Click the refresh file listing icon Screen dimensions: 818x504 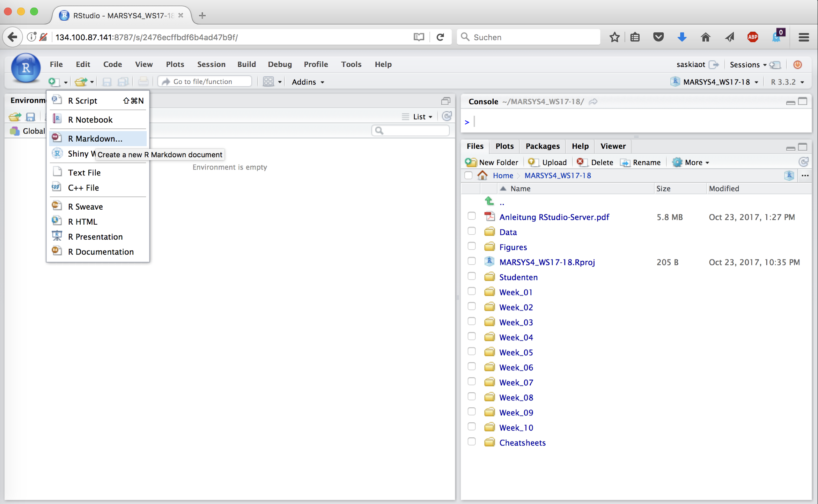(803, 162)
